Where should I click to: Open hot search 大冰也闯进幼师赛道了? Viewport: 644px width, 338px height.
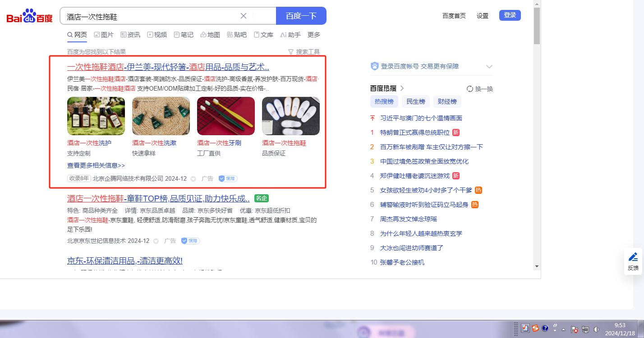pyautogui.click(x=412, y=248)
